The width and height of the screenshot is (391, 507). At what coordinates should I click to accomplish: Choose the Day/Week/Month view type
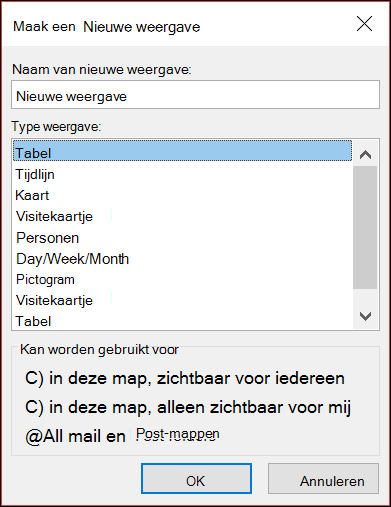coord(182,259)
